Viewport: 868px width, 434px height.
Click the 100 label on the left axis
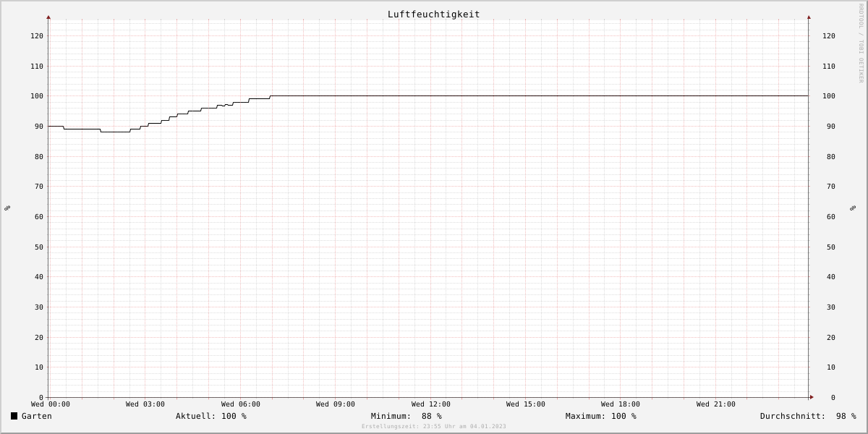tap(37, 96)
